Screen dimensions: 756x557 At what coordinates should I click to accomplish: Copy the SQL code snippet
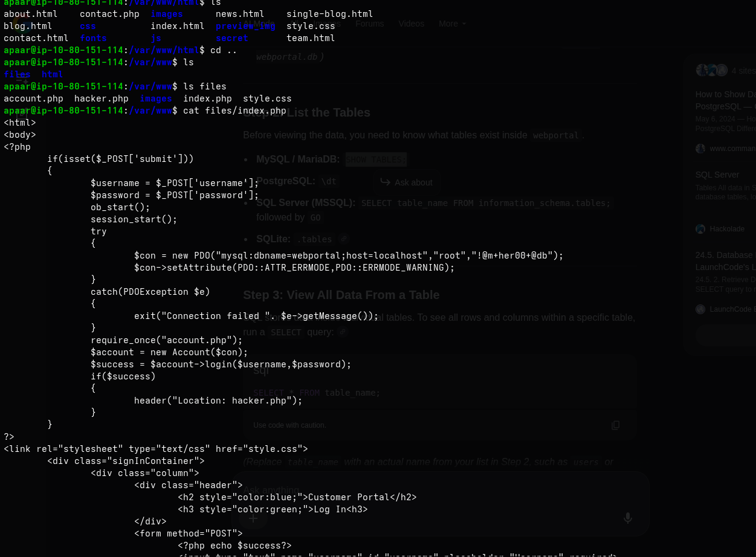coord(615,425)
